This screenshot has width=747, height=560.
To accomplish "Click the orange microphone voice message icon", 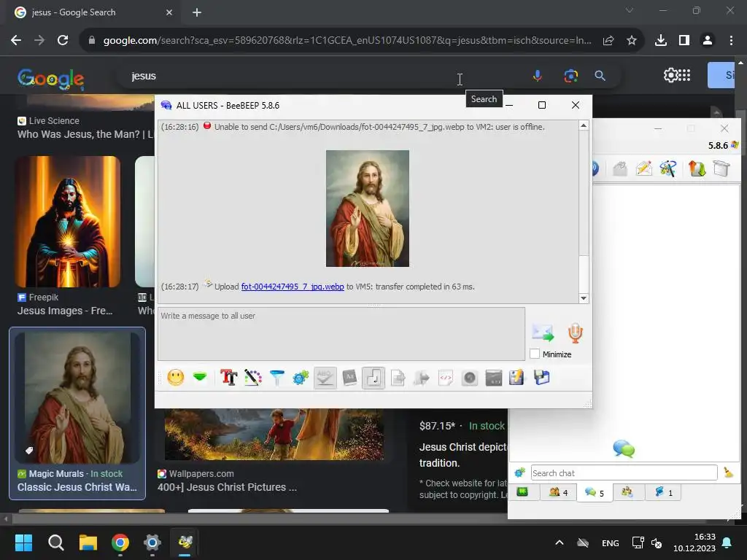I will (x=575, y=332).
